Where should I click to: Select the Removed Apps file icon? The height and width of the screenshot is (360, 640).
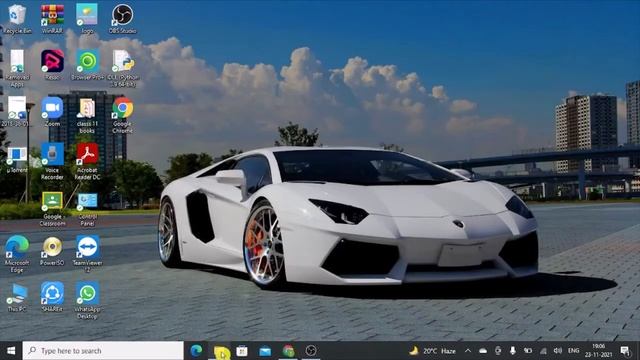[x=17, y=68]
